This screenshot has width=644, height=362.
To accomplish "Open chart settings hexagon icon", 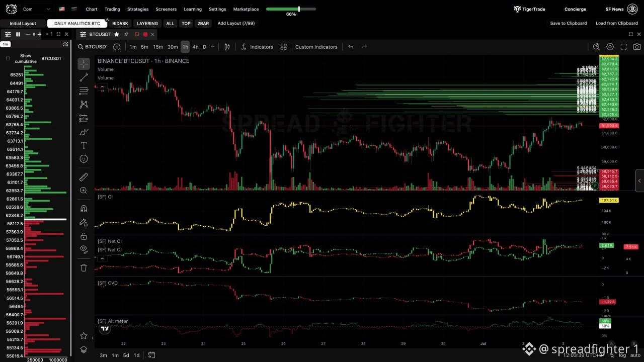I will 610,47.
